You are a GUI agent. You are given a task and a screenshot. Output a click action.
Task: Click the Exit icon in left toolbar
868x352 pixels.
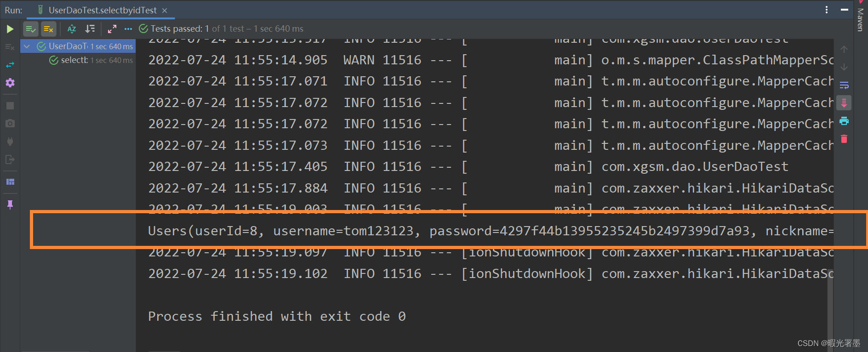10,159
